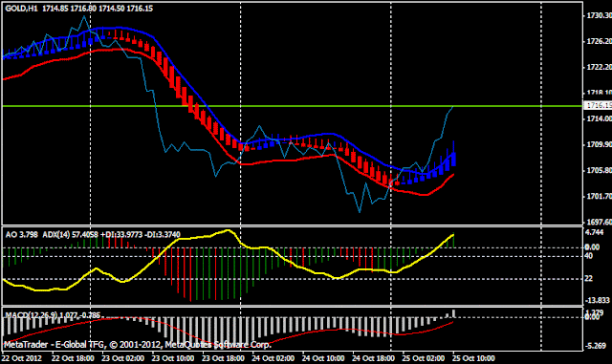Click the 1709.90 price axis value

[600, 145]
